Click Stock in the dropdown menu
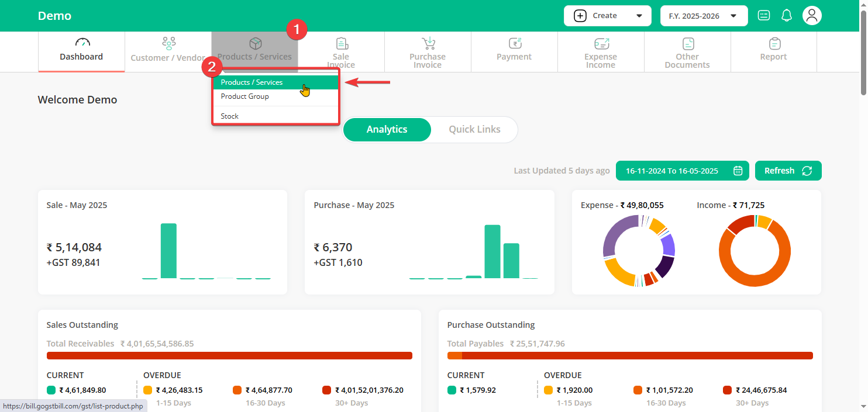 point(230,116)
